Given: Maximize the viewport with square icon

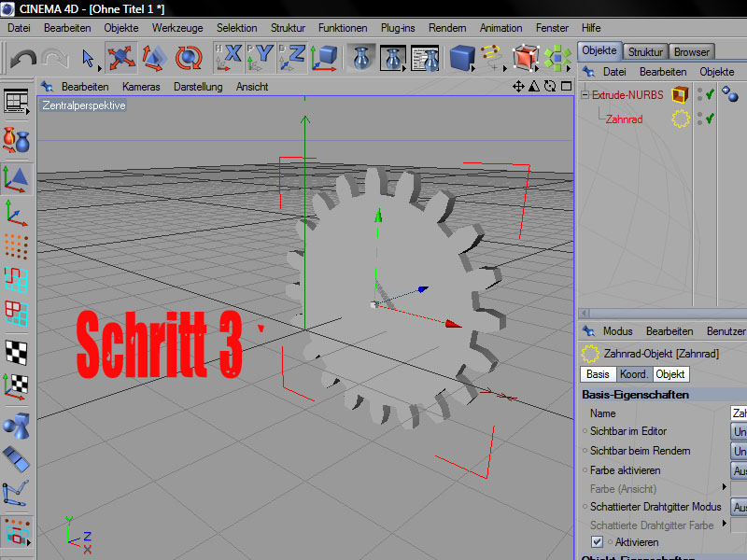Looking at the screenshot, I should pos(566,86).
